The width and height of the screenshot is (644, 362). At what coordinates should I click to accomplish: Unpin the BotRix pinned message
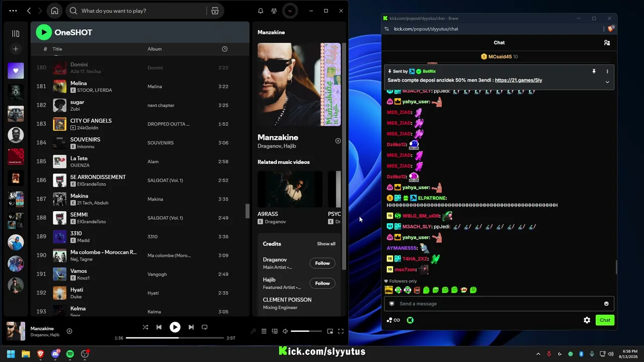click(x=594, y=71)
